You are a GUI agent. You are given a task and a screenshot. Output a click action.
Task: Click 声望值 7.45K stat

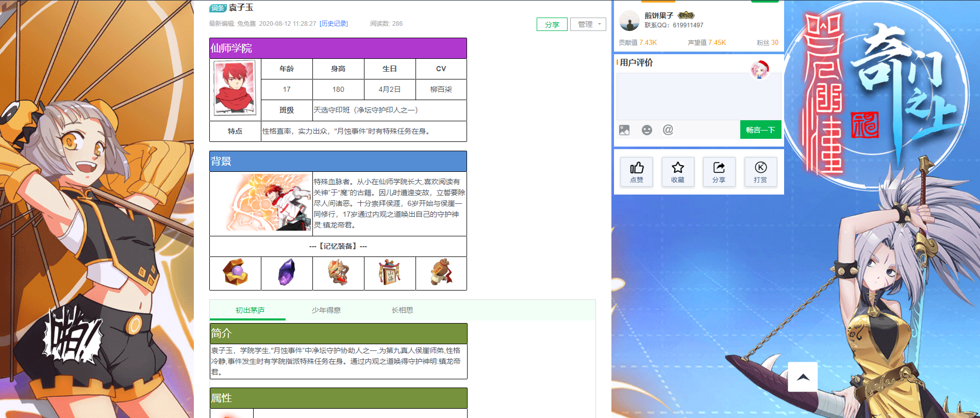[707, 43]
